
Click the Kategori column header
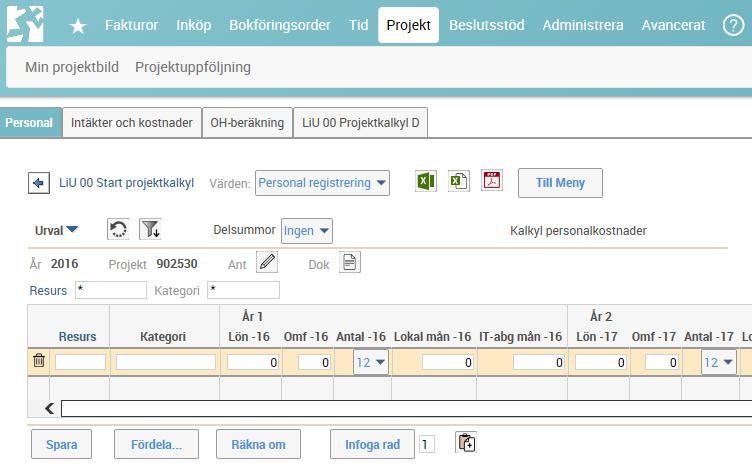point(163,337)
